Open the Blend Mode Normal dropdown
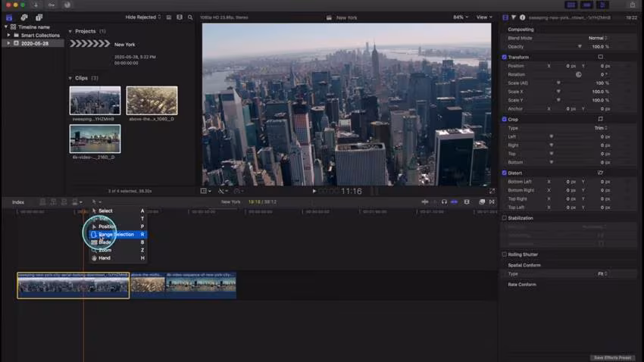 tap(598, 38)
